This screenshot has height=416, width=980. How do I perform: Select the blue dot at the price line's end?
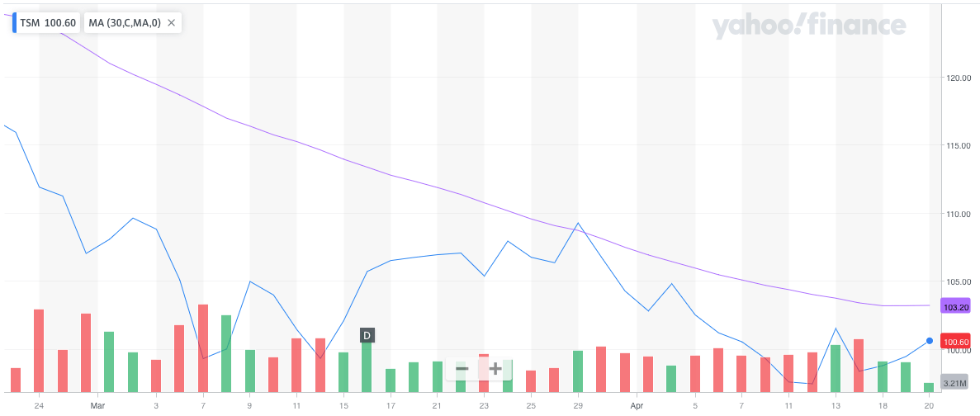click(930, 341)
